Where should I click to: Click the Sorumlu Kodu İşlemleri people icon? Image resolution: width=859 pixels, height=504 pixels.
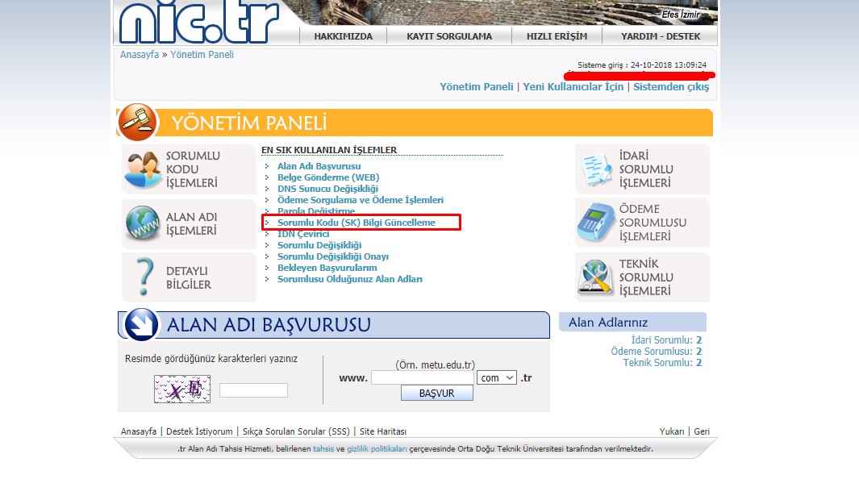click(144, 169)
